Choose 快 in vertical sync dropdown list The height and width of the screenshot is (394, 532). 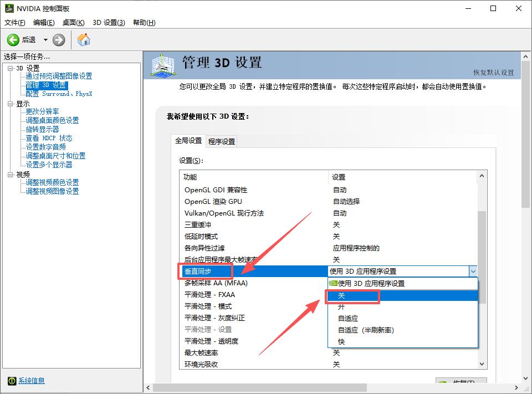pos(403,341)
